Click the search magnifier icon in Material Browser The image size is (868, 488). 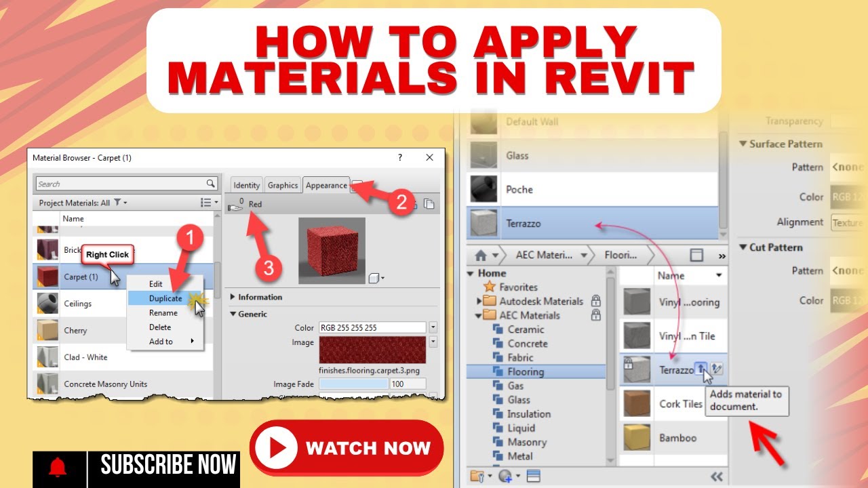[x=211, y=184]
